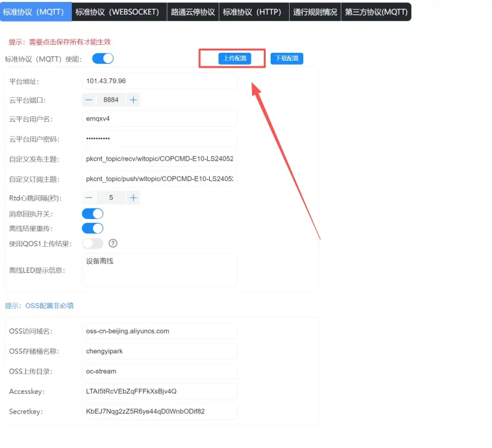Enable the 使用QOS1上传结果 toggle

pos(92,244)
